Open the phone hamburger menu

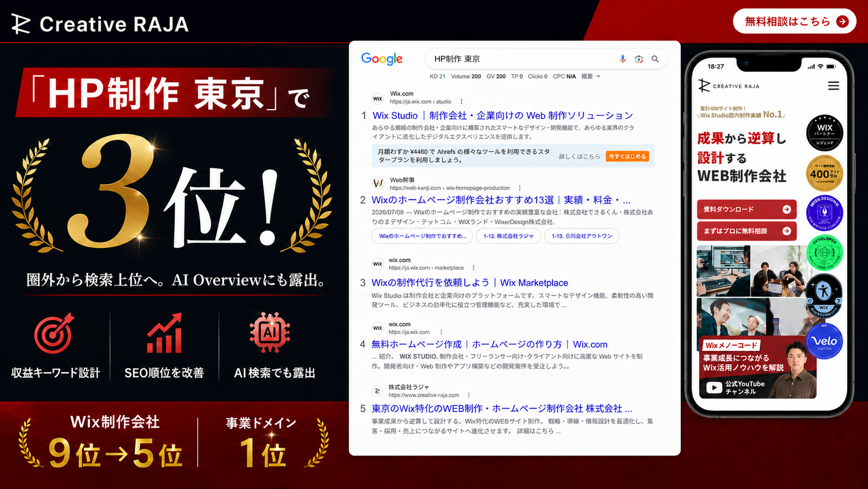833,86
